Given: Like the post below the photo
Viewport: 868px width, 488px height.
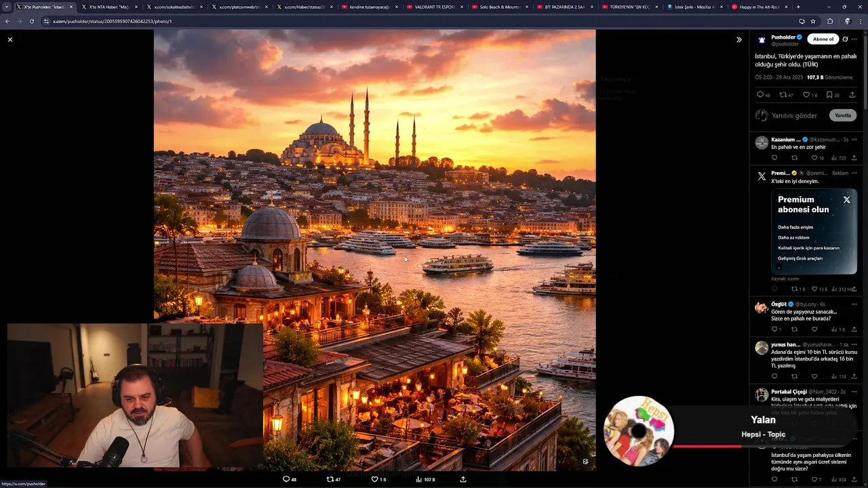Looking at the screenshot, I should pos(378,479).
